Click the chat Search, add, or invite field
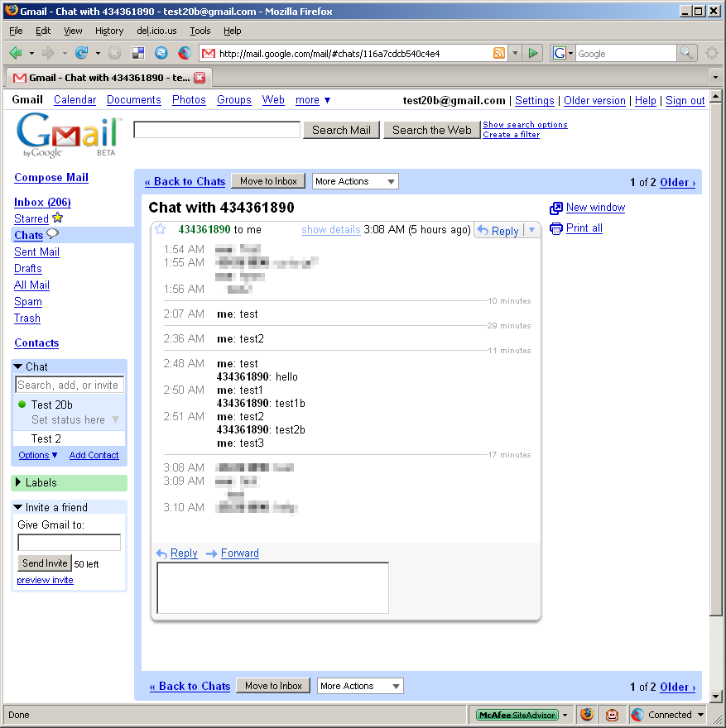Viewport: 726px width, 728px height. (x=70, y=385)
